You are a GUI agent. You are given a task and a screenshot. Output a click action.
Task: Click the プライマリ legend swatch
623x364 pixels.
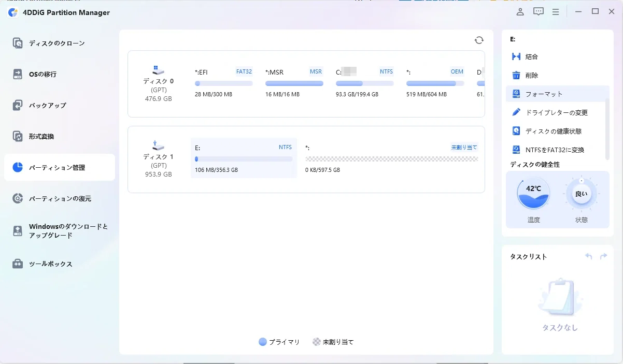coord(263,342)
